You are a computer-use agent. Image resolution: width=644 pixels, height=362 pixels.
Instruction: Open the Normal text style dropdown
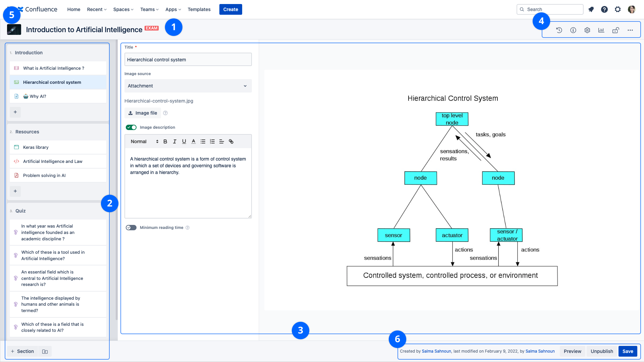[x=144, y=141]
